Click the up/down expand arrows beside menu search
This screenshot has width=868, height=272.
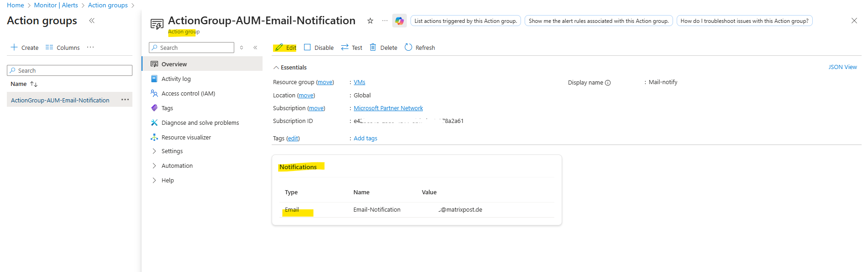point(242,48)
